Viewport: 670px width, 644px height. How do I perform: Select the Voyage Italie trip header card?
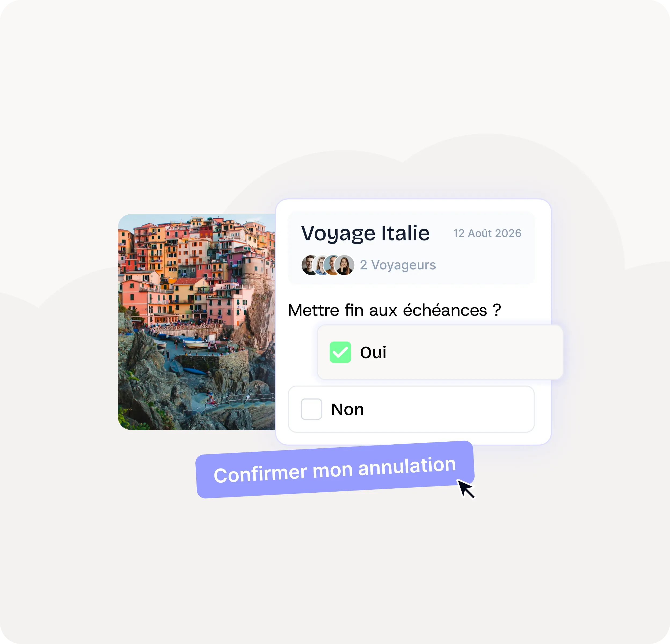coord(411,248)
